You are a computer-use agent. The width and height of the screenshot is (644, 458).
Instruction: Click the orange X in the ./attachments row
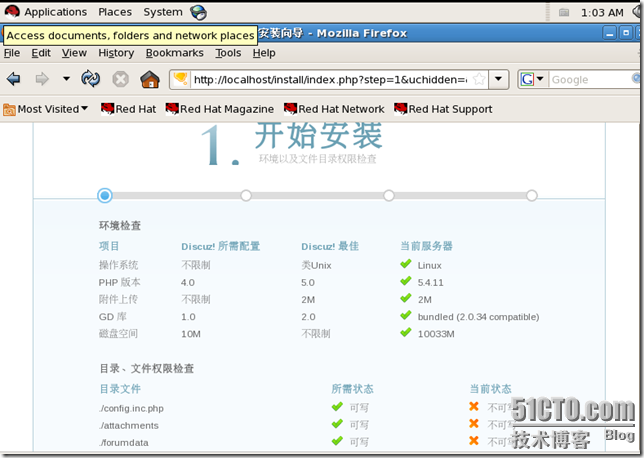click(x=474, y=423)
